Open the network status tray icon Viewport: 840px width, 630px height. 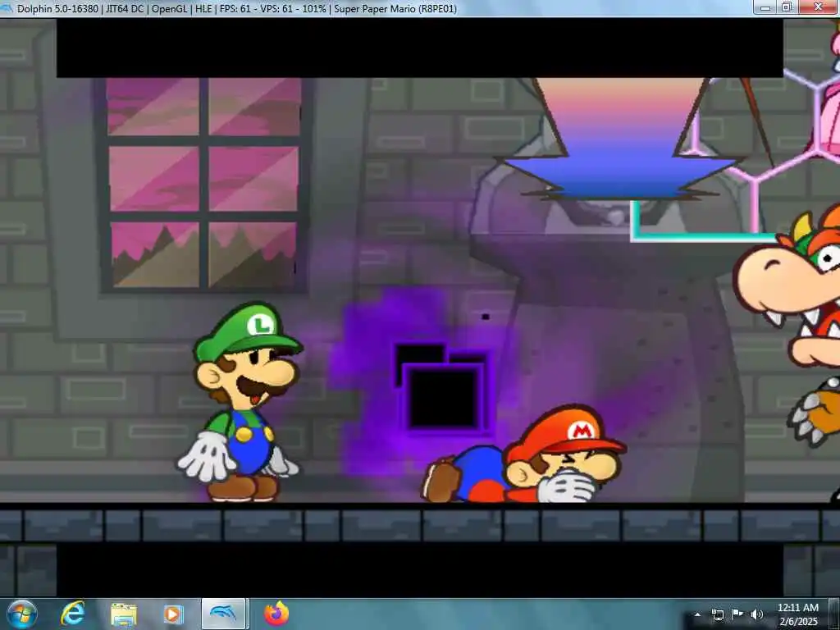(x=717, y=614)
